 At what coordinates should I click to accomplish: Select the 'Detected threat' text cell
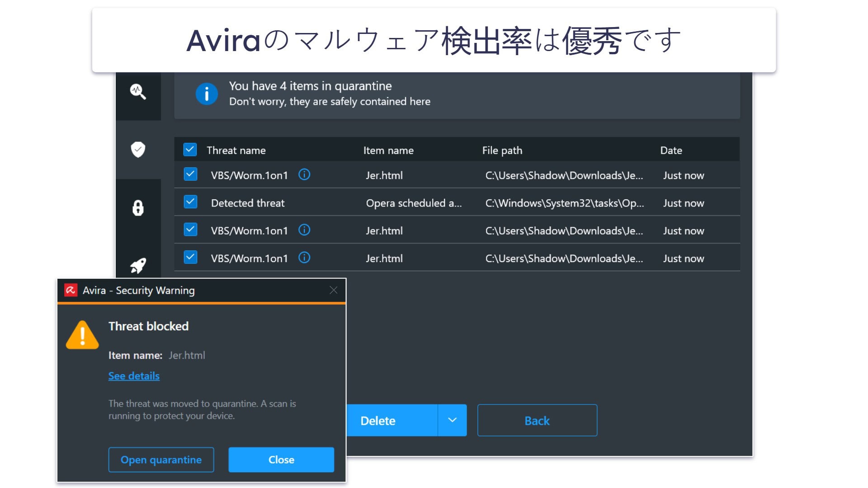[x=248, y=203]
